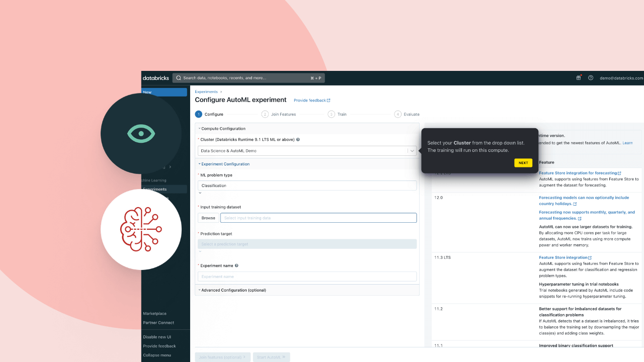Screen dimensions: 644x362
Task: Click the Experiment name input field
Action: tap(307, 277)
